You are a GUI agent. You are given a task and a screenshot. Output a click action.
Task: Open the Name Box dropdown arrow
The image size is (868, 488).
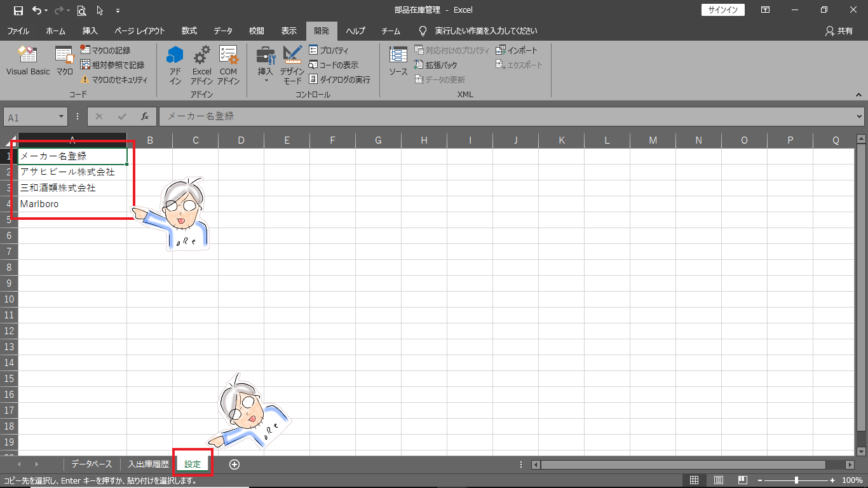pyautogui.click(x=61, y=117)
